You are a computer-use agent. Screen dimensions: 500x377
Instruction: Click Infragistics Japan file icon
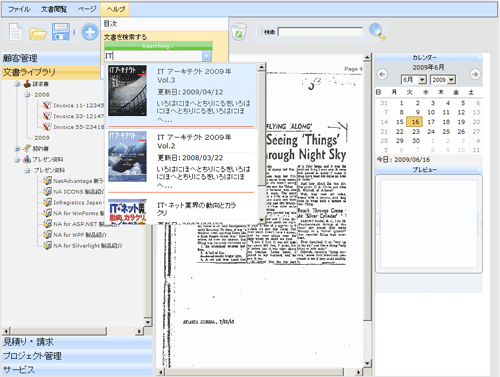pyautogui.click(x=47, y=202)
